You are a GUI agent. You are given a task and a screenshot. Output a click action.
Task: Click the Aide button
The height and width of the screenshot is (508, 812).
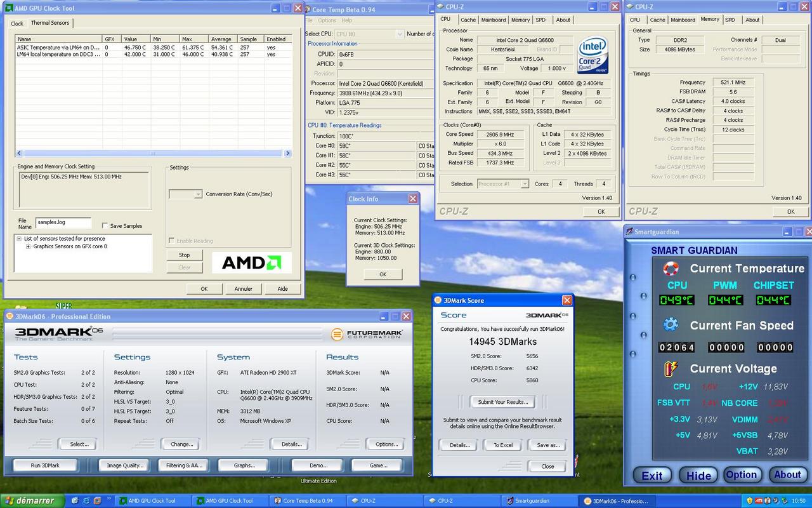(283, 288)
